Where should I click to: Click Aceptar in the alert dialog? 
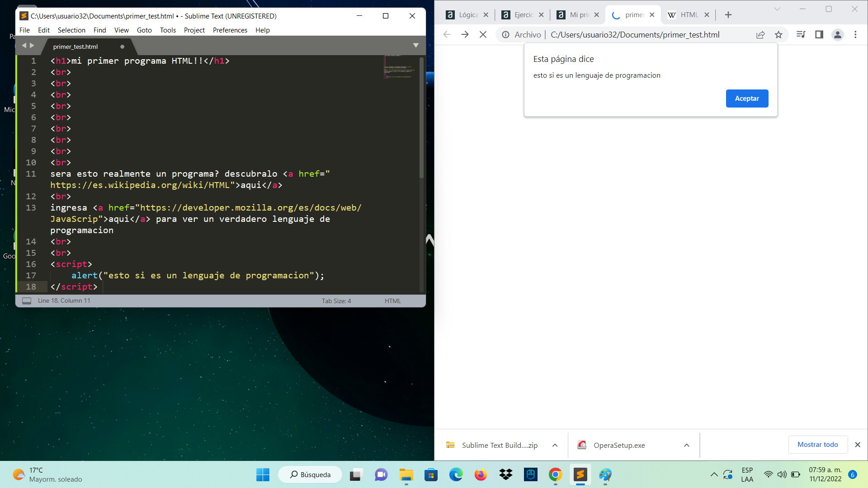click(x=747, y=99)
